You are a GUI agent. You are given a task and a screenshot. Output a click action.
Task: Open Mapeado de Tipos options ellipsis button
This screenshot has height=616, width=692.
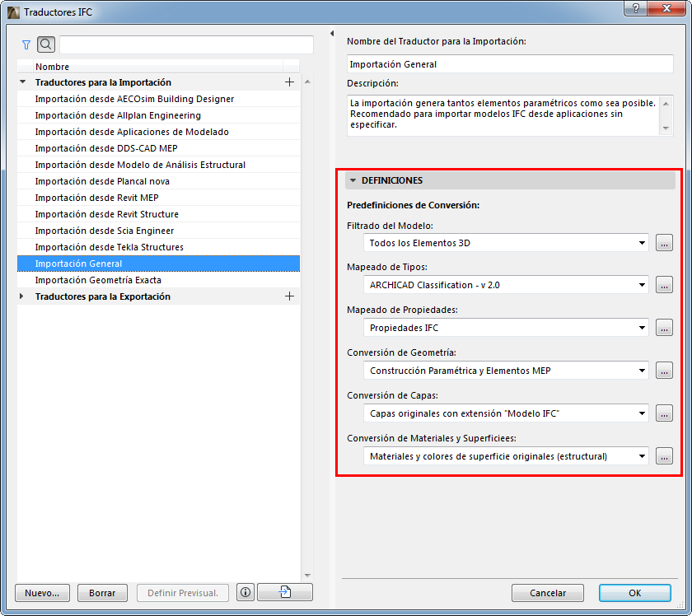664,285
